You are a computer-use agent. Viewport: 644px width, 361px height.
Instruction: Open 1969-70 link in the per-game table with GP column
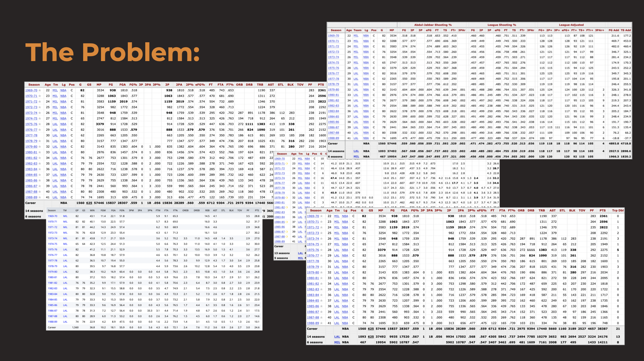pos(53,216)
